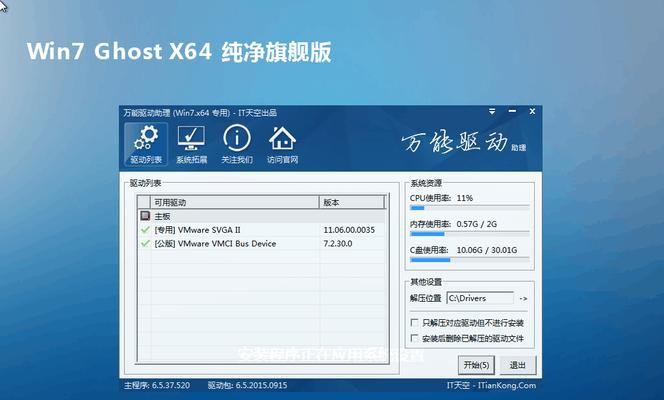Switch to the 系统拓展 monitor tab
The width and height of the screenshot is (664, 400).
coord(191,144)
